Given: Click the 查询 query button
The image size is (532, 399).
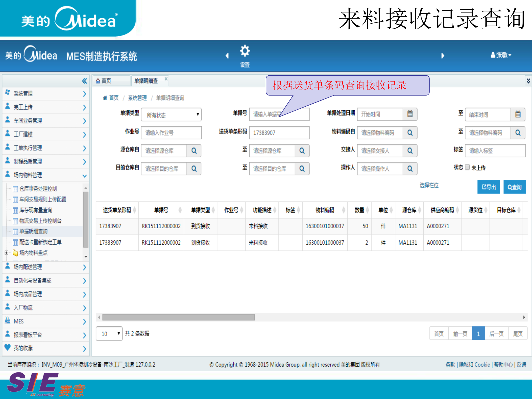Looking at the screenshot, I should (514, 187).
